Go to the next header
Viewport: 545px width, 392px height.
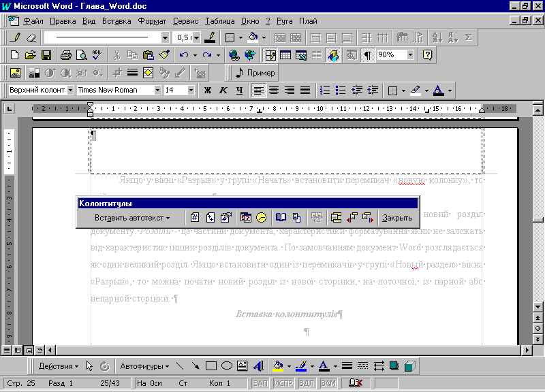click(367, 218)
